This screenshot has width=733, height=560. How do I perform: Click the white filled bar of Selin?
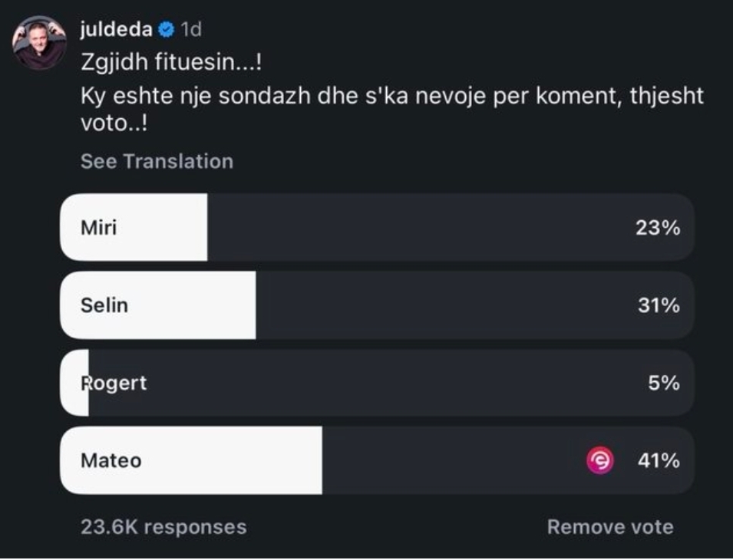point(192,305)
